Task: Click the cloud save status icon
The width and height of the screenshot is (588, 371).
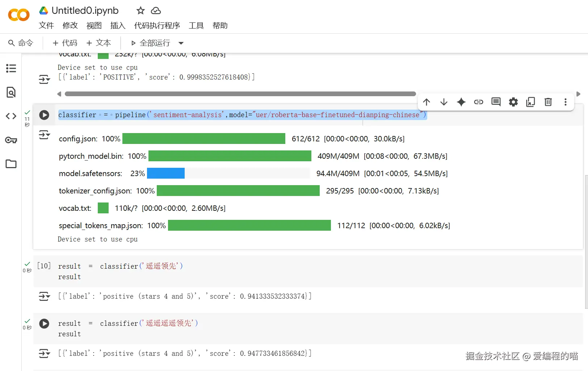Action: click(x=156, y=11)
